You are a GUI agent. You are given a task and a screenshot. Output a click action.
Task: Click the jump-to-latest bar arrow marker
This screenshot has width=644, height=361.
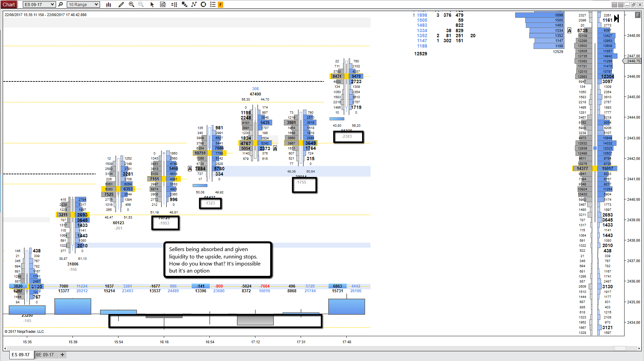616,18
